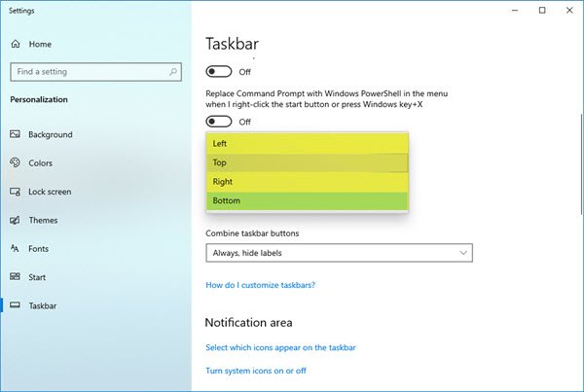Maximize the Settings window
This screenshot has height=392, width=584.
[542, 11]
